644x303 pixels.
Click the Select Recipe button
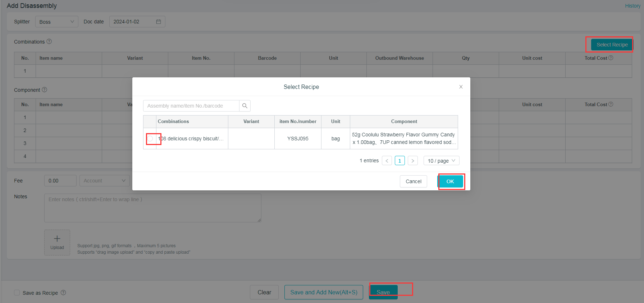(612, 45)
